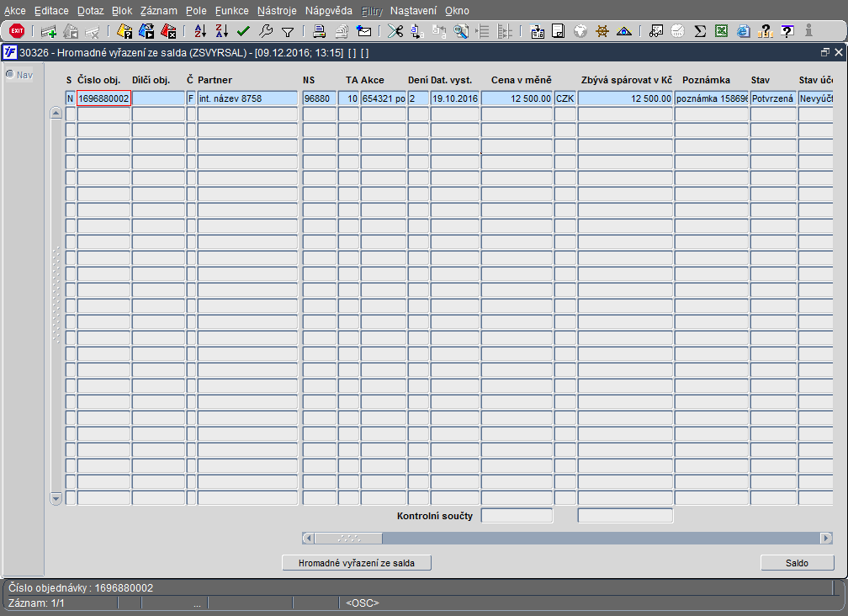Click the Internet Explorer icon
Image resolution: width=848 pixels, height=616 pixels.
tap(744, 31)
